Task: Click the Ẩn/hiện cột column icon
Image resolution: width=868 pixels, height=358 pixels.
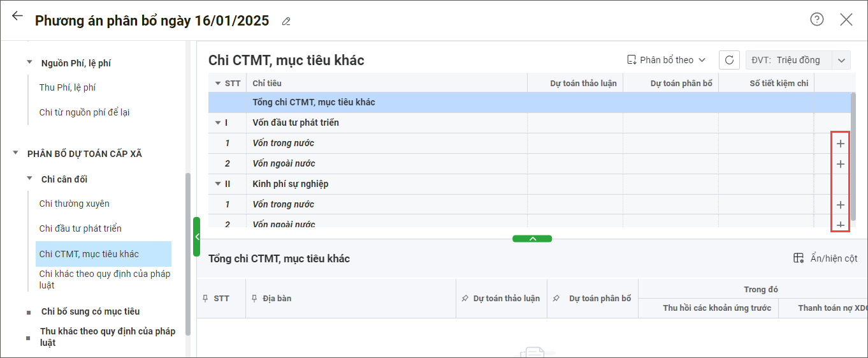Action: click(799, 258)
